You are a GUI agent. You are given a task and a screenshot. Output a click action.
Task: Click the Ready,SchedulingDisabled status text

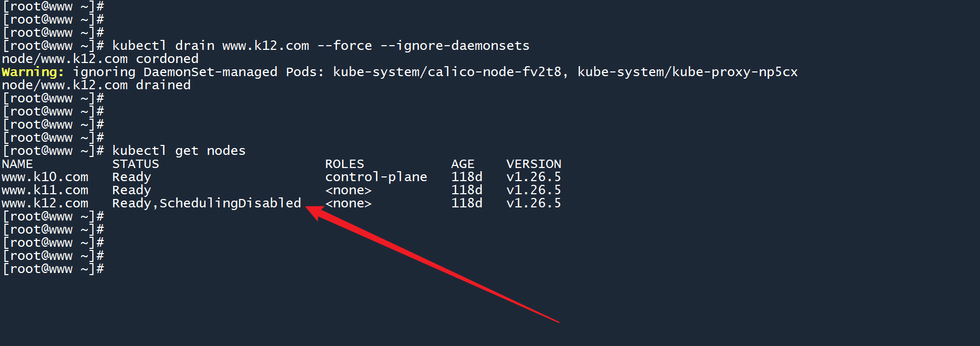207,203
